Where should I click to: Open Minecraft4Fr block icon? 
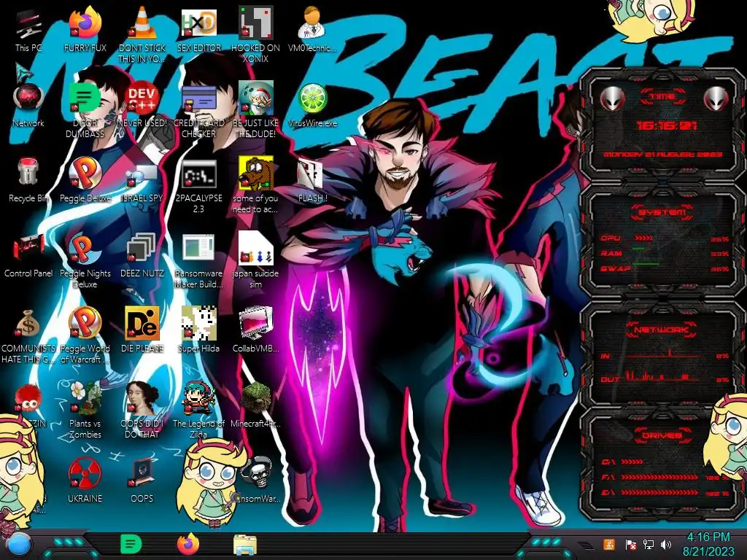(x=256, y=397)
